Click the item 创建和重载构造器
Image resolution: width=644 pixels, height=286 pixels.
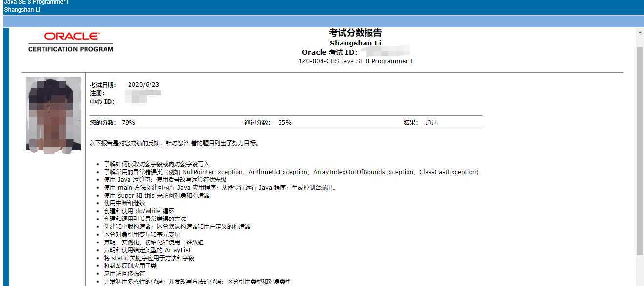coord(177,227)
